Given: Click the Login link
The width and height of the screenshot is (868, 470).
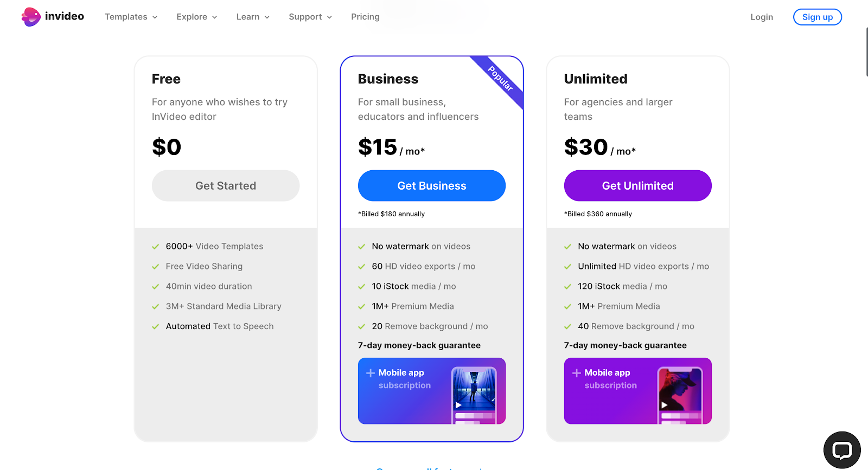Looking at the screenshot, I should click(x=761, y=17).
